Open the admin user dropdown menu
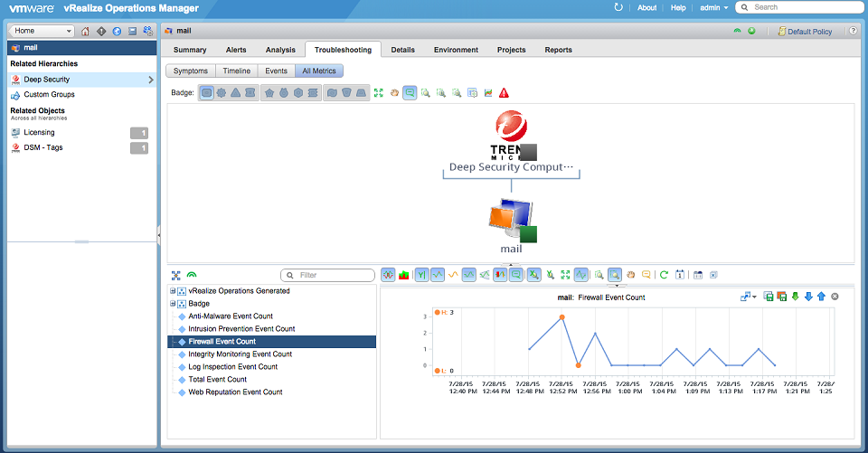 (x=713, y=7)
